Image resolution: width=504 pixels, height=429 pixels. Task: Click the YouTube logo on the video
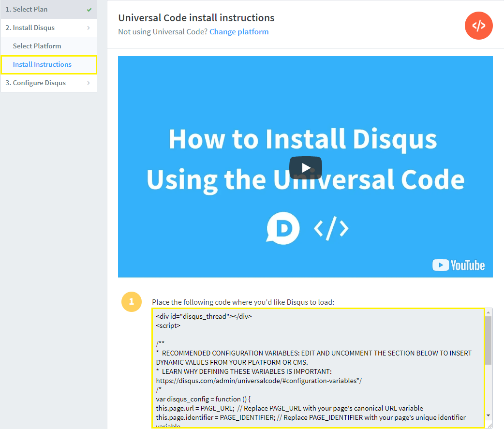point(459,265)
